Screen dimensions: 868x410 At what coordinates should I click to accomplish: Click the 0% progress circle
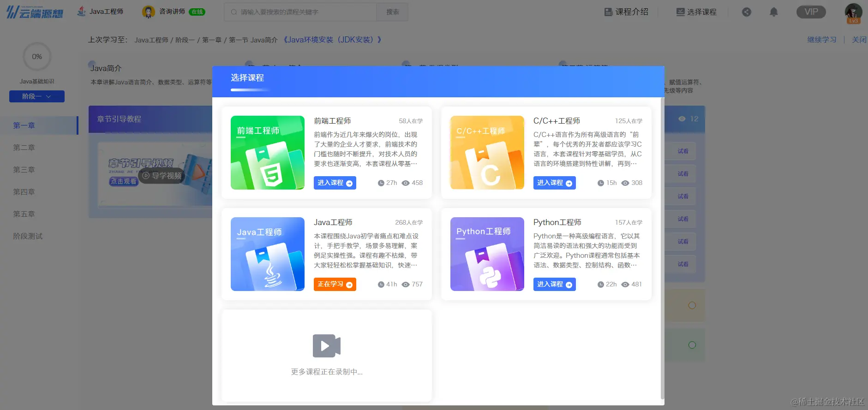pyautogui.click(x=37, y=57)
